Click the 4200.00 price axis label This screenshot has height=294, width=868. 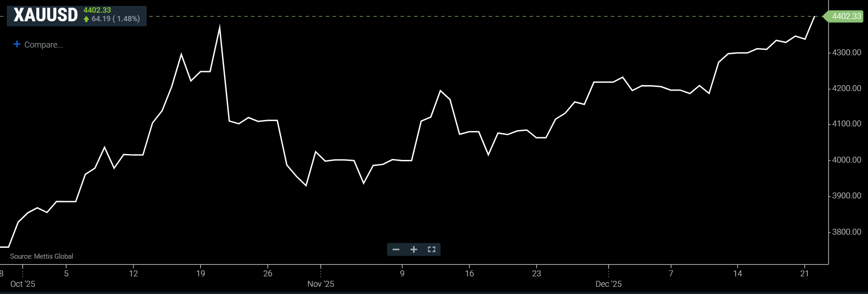[846, 88]
